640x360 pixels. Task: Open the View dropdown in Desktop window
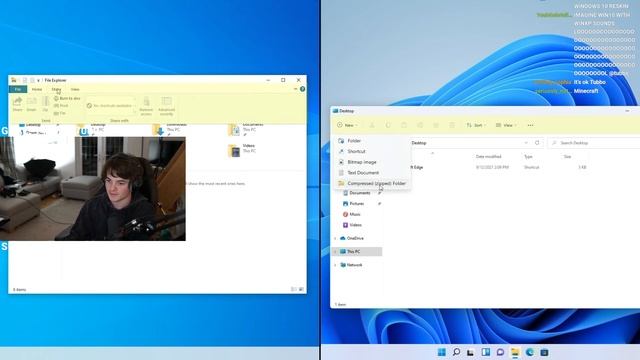pyautogui.click(x=506, y=125)
